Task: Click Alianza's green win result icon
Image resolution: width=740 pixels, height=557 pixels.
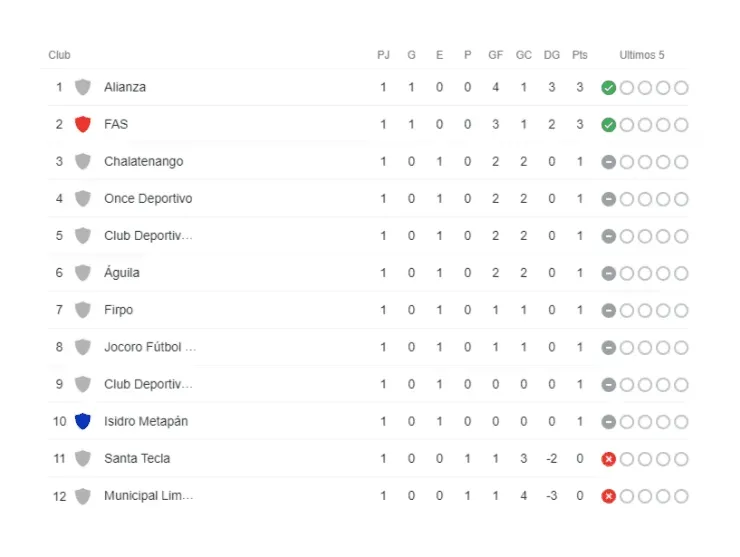Action: (608, 88)
